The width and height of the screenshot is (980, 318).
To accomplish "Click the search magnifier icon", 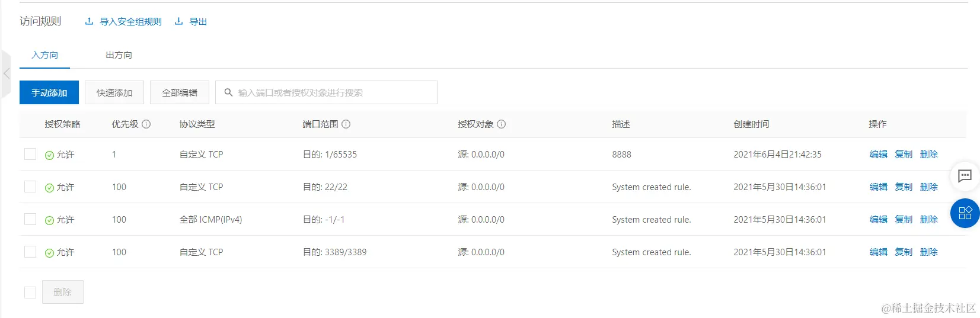I will [228, 92].
